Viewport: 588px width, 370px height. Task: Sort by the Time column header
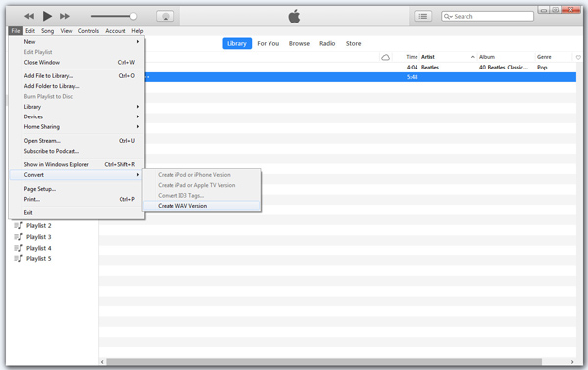(412, 57)
